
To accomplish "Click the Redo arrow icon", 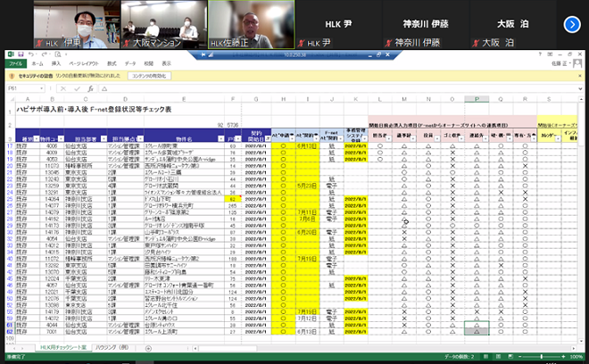I will 45,54.
